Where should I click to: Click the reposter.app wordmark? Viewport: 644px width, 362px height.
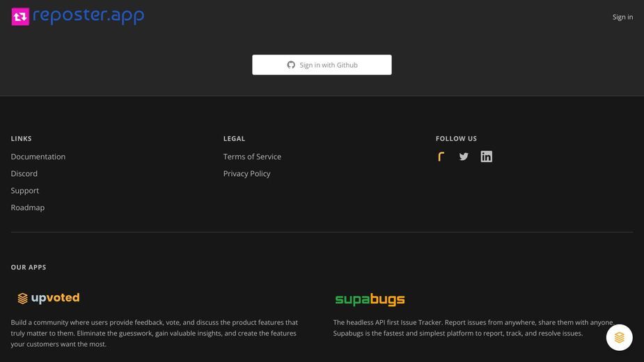[88, 16]
